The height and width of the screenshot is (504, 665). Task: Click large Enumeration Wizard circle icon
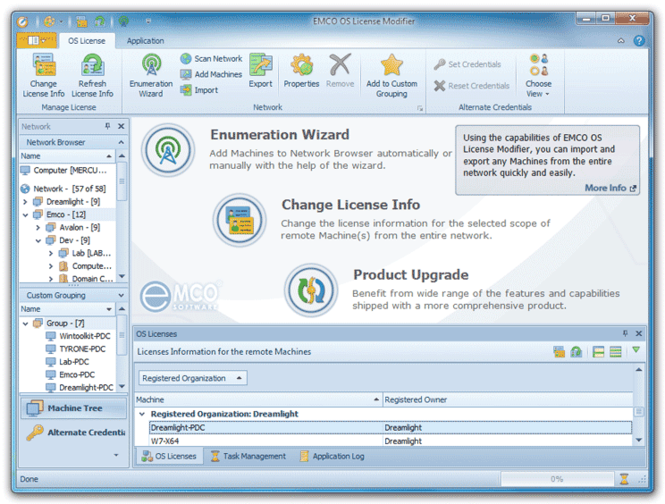(x=168, y=150)
